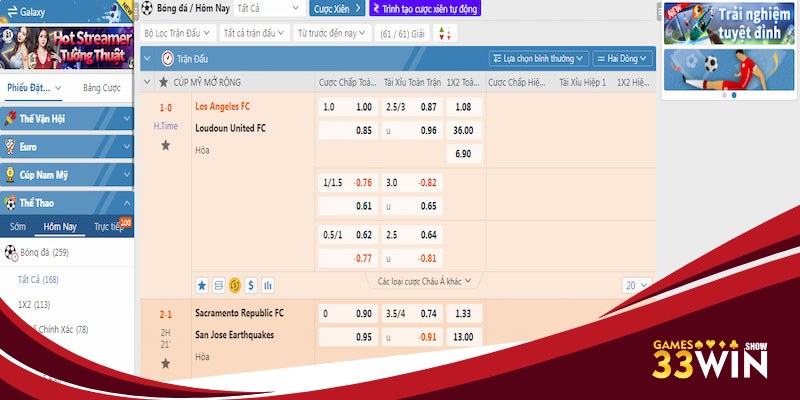Click the Bóng đá (259) soccer icon
This screenshot has width=800, height=400.
11,253
